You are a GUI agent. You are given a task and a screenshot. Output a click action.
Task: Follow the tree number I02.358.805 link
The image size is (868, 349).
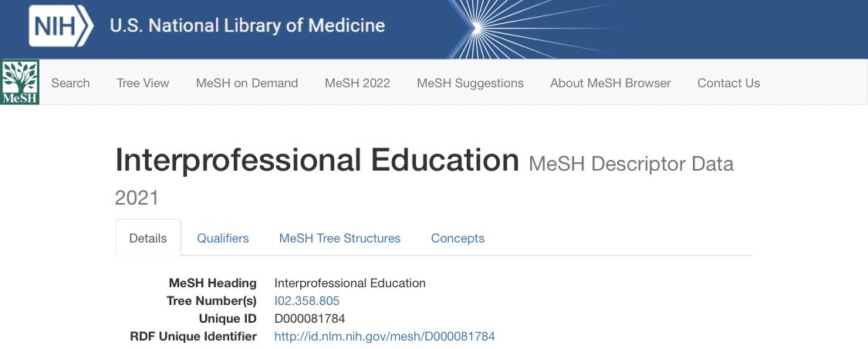pyautogui.click(x=307, y=301)
